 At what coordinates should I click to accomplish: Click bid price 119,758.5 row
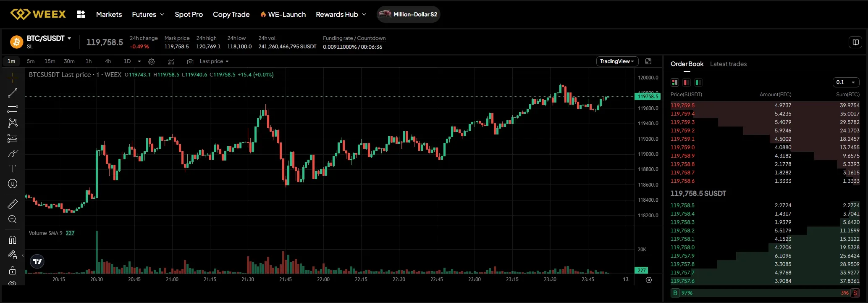point(765,206)
